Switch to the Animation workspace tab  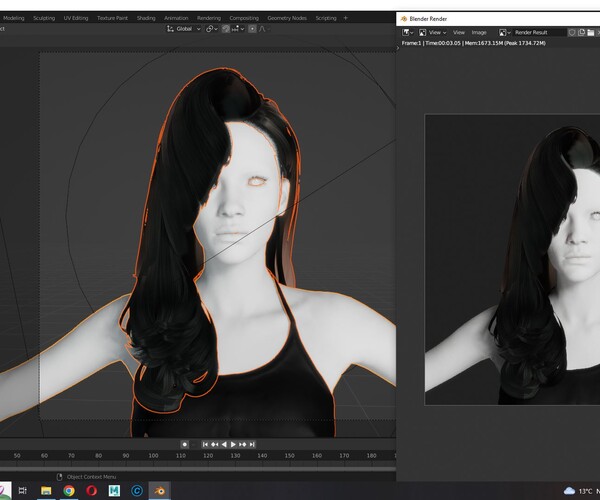176,18
